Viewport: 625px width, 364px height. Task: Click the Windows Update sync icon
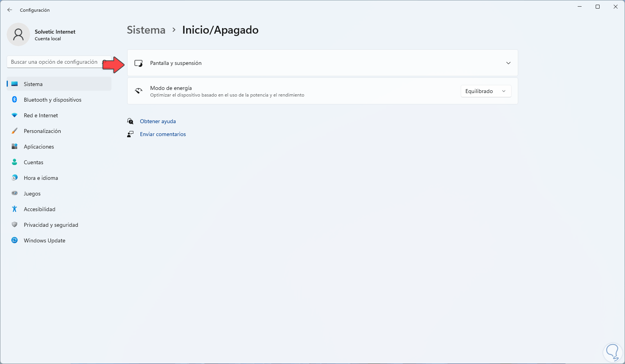[14, 240]
